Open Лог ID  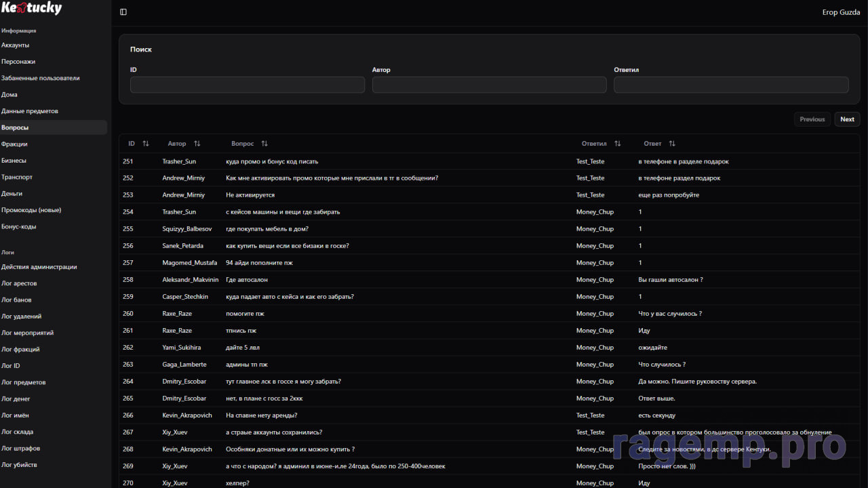tap(11, 366)
